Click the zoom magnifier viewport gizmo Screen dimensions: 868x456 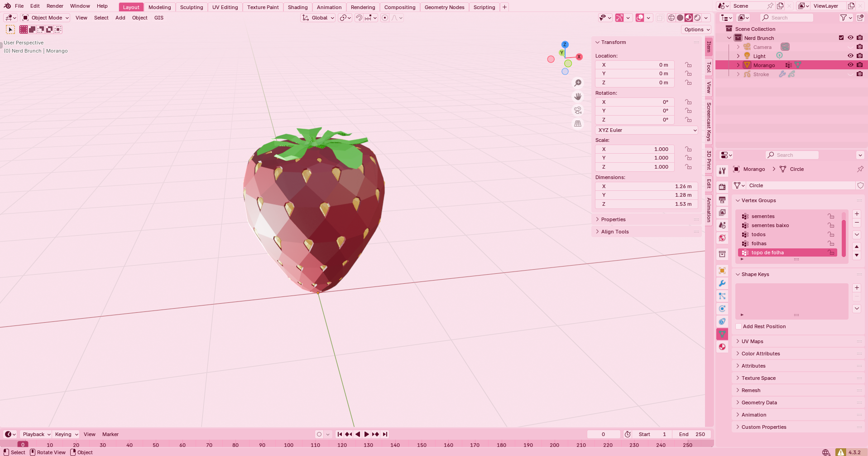click(x=578, y=83)
